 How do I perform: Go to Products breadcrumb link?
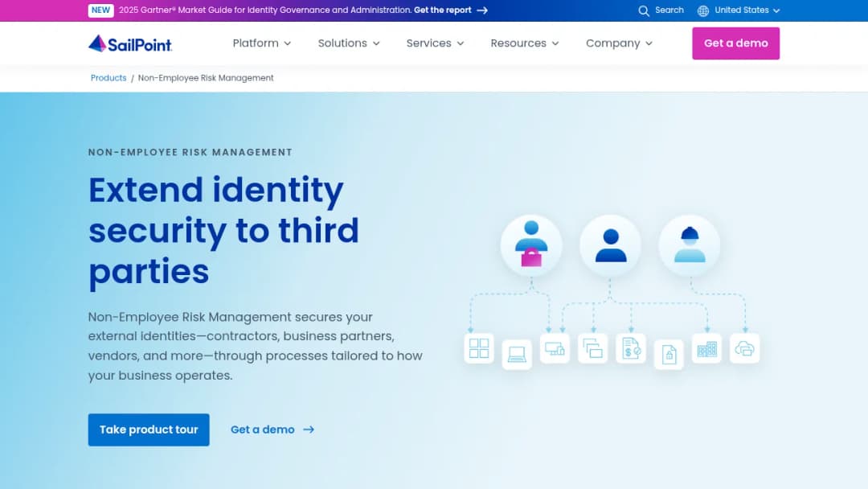point(108,78)
